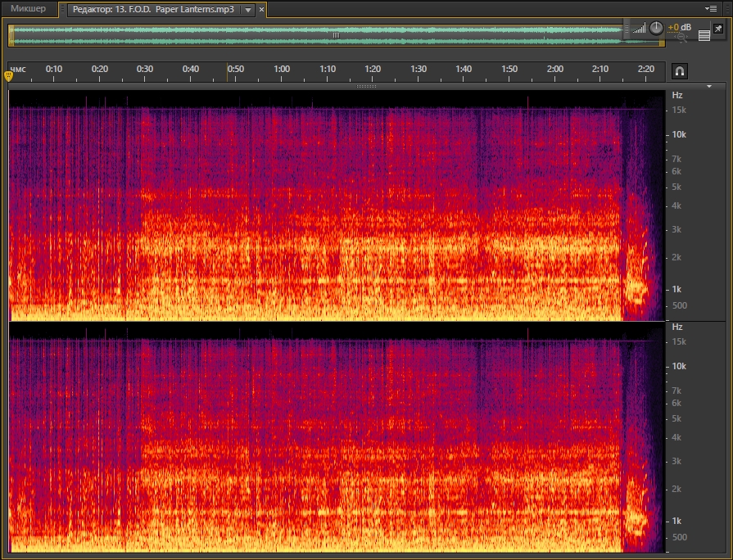This screenshot has width=733, height=560.
Task: Click the yellow playhead marker at start
Action: pyautogui.click(x=9, y=75)
